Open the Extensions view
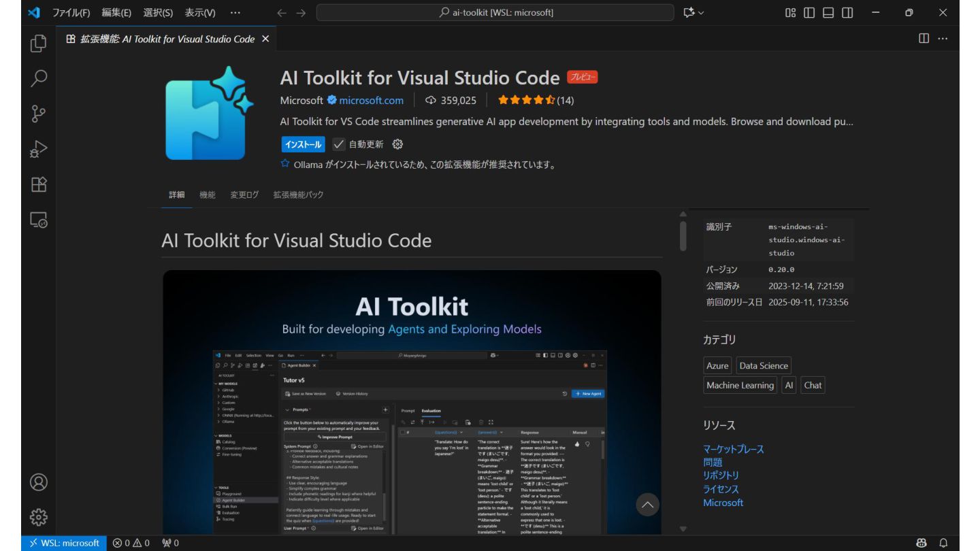The width and height of the screenshot is (980, 551). click(39, 184)
